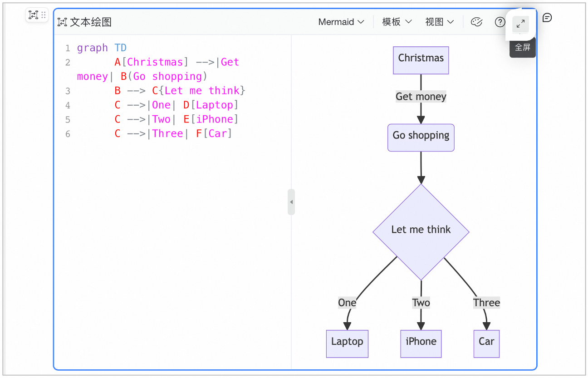Click 'Car' in code line 6
This screenshot has width=588, height=378.
point(218,134)
